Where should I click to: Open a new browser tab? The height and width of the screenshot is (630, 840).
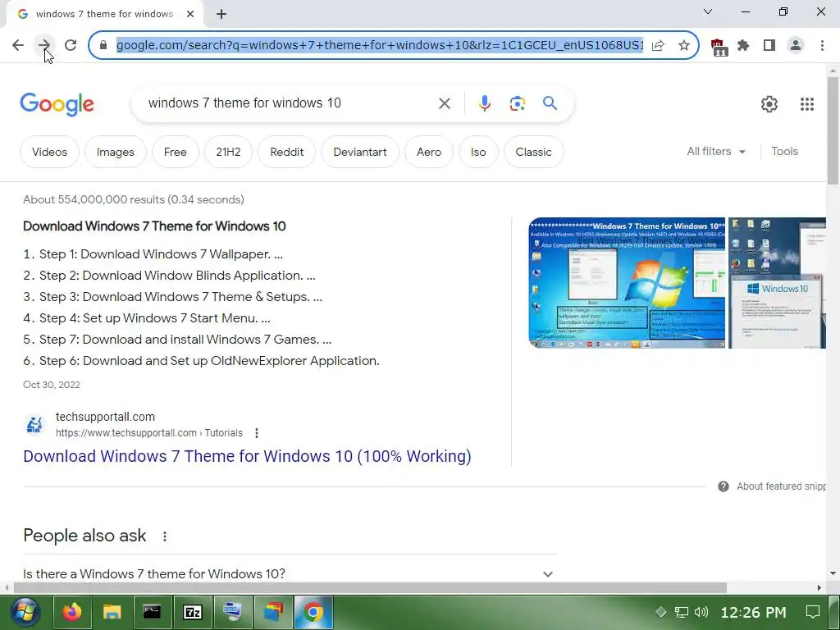point(221,14)
